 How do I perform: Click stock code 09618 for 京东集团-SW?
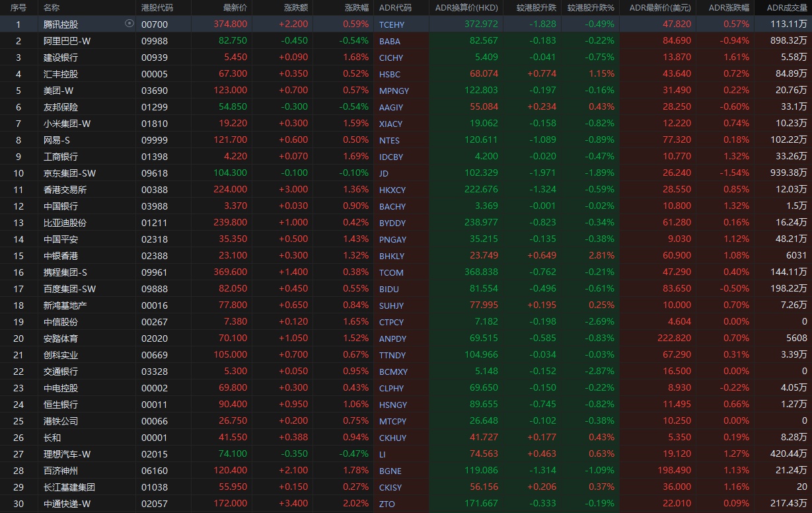coord(155,173)
